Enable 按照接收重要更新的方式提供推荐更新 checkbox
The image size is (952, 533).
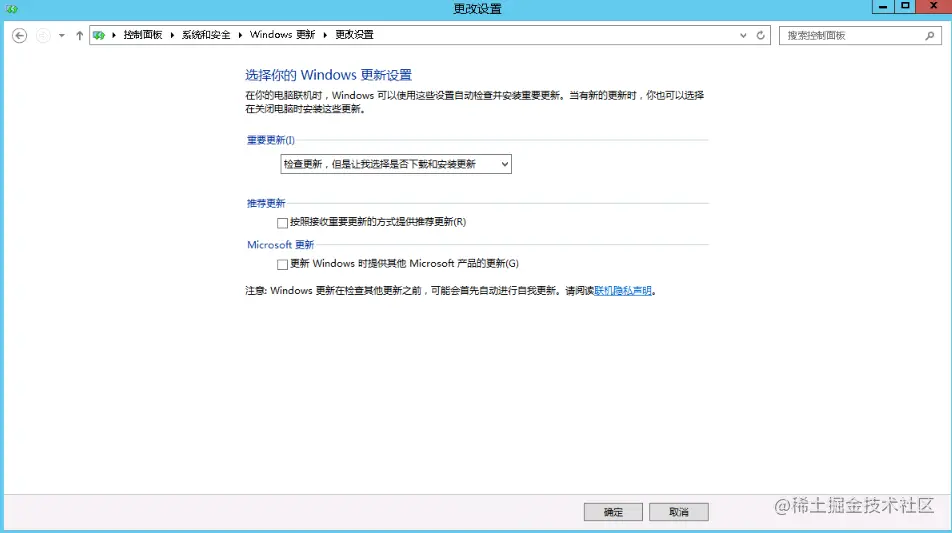pos(282,223)
